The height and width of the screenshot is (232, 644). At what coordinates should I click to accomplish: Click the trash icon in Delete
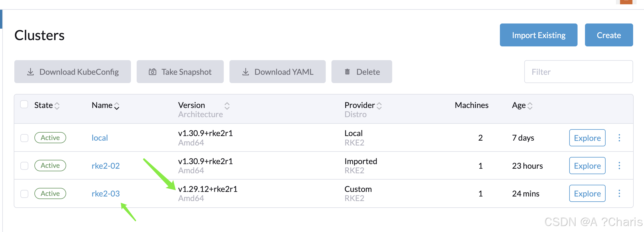(347, 72)
